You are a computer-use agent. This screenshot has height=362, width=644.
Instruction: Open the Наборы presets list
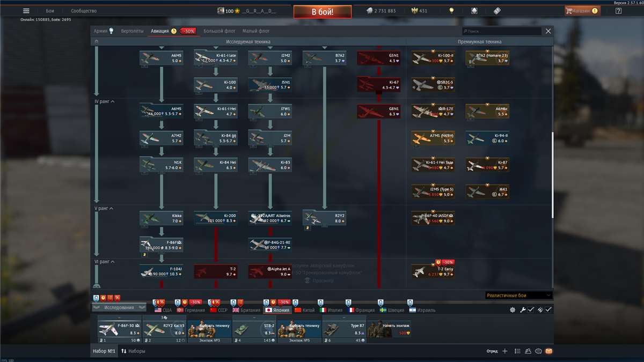[x=133, y=351]
